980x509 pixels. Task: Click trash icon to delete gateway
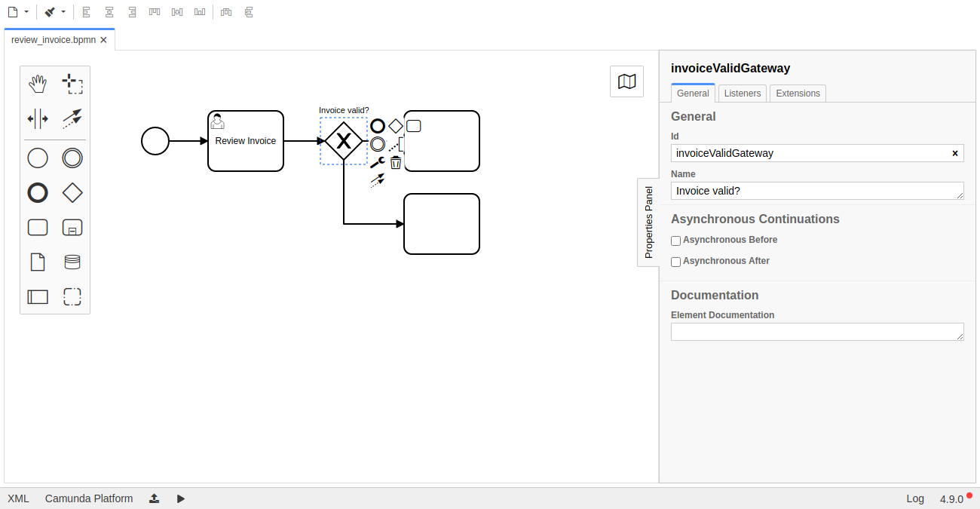[396, 162]
